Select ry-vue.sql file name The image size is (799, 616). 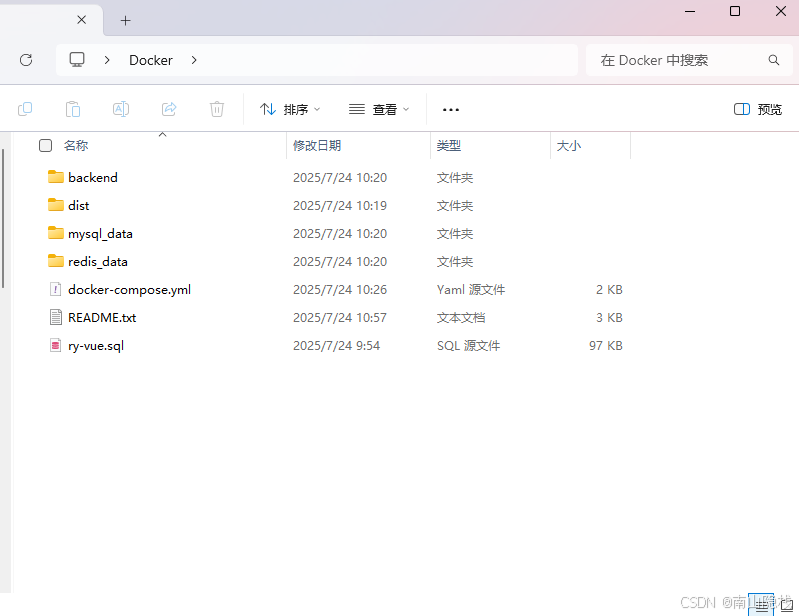pos(96,346)
